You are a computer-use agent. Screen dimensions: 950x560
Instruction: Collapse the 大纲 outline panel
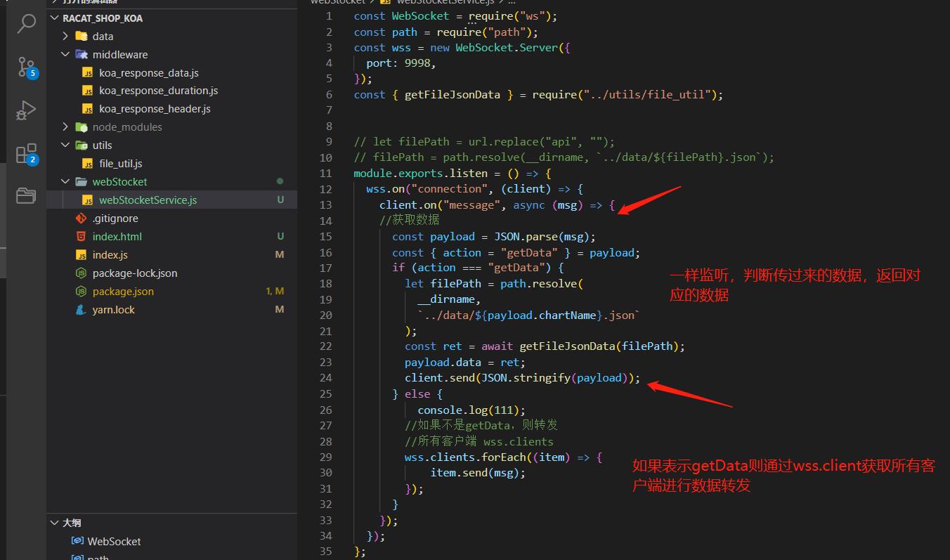(x=56, y=523)
